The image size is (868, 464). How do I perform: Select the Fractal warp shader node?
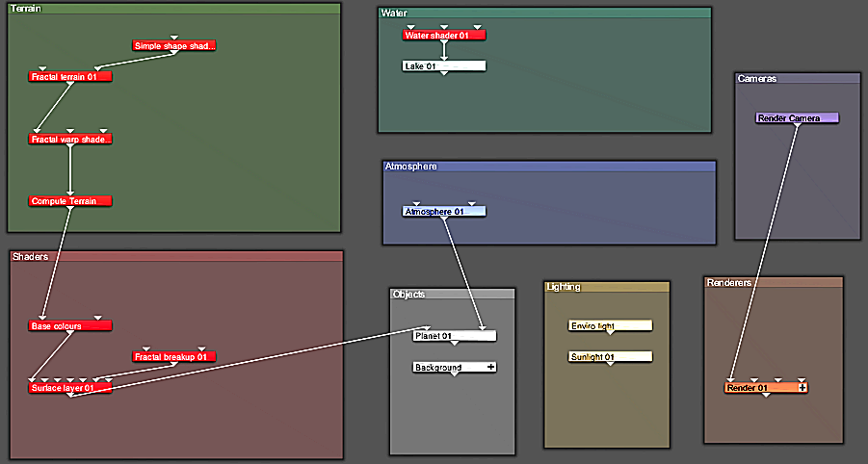70,140
